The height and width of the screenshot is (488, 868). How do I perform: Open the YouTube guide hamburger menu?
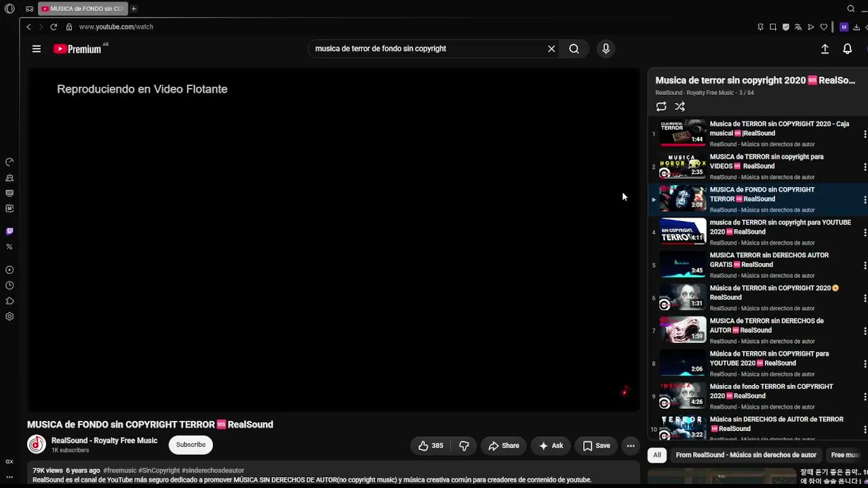click(x=37, y=49)
